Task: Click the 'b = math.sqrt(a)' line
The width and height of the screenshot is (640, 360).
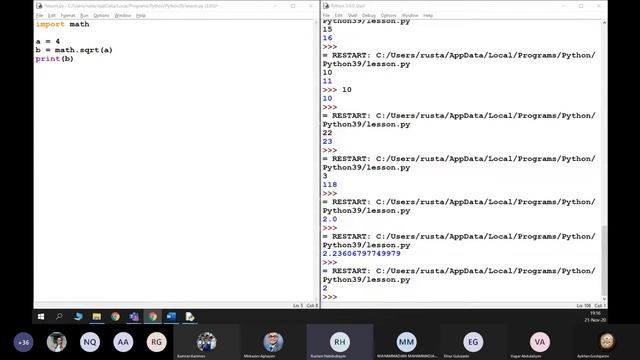Action: click(x=74, y=50)
